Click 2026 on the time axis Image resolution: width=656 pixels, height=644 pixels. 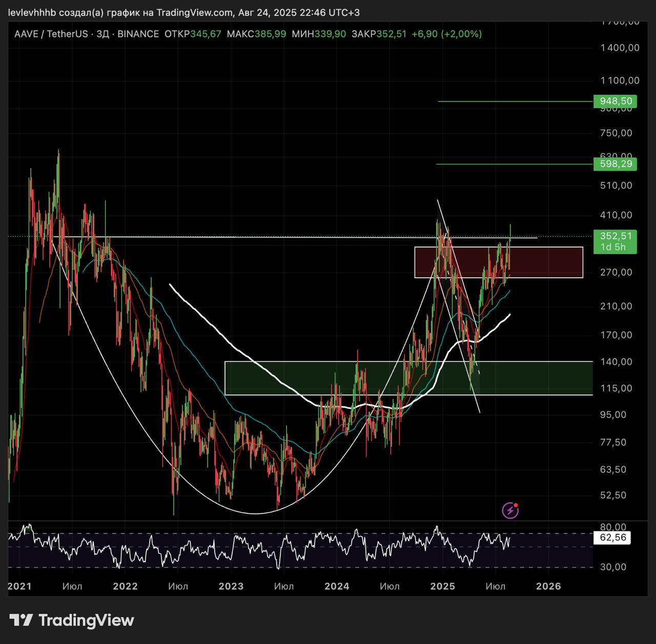coord(548,586)
